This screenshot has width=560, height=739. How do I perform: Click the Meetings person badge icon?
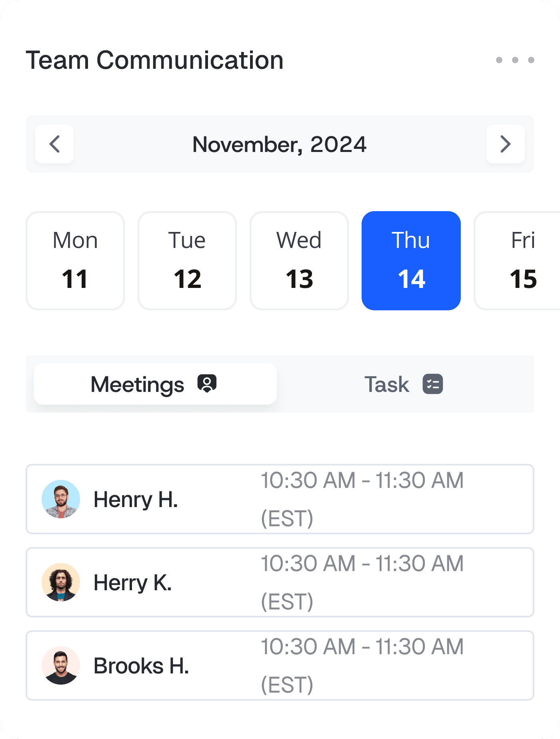(207, 384)
